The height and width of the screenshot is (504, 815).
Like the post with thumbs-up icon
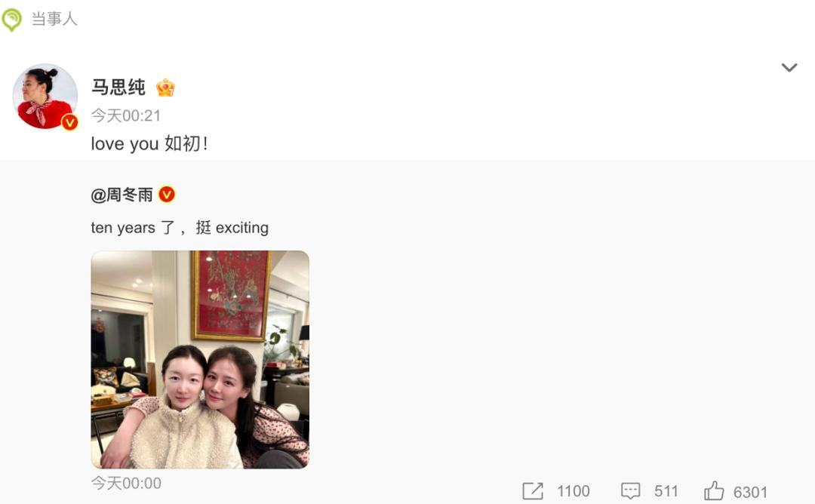714,490
